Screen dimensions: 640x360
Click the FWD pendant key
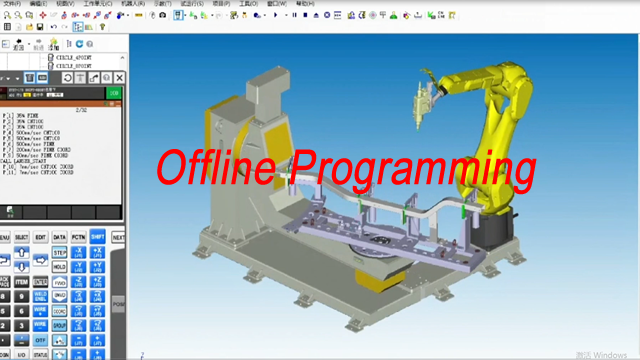(x=60, y=282)
